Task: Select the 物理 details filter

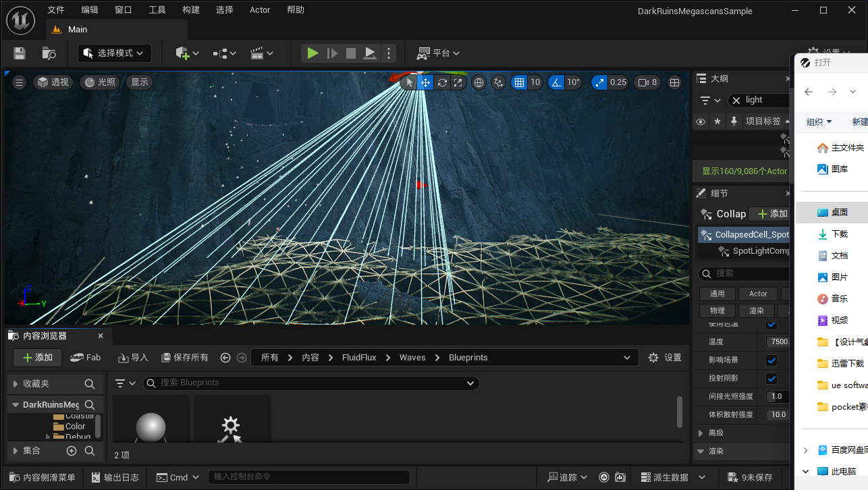Action: pos(717,310)
